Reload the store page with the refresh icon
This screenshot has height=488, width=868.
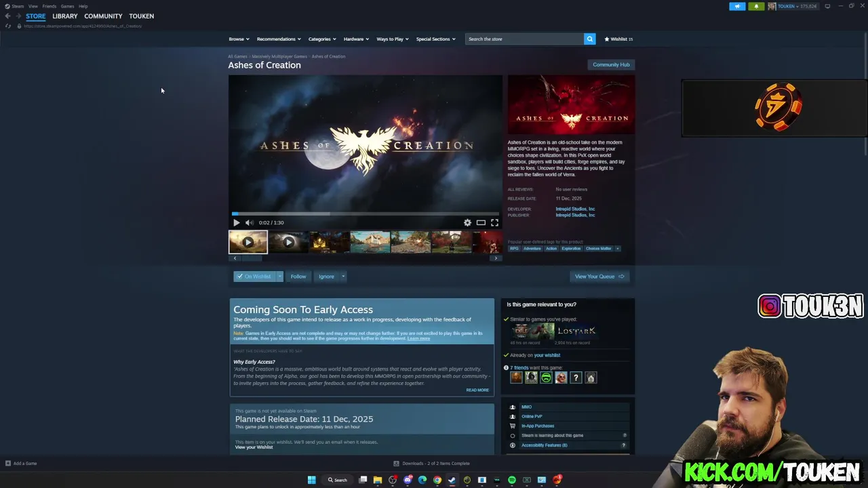8,26
